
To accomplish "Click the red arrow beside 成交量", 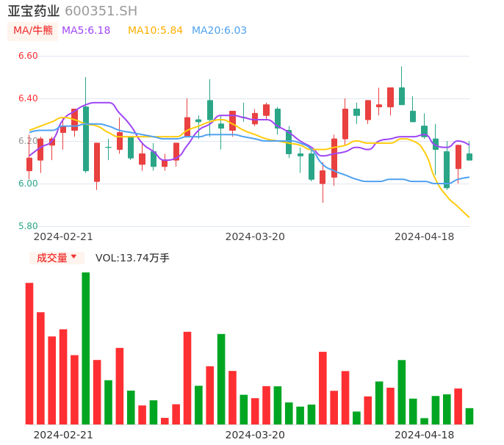I will pyautogui.click(x=73, y=256).
